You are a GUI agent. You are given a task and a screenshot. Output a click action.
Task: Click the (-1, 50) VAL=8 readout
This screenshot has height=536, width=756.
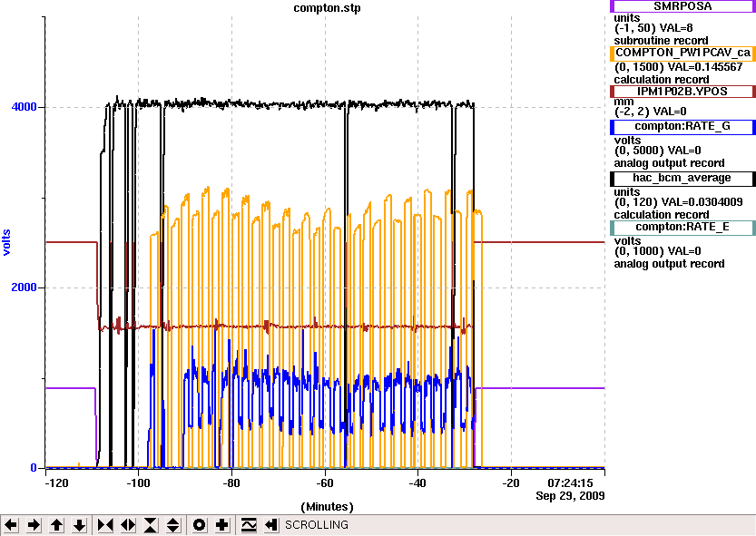(653, 28)
